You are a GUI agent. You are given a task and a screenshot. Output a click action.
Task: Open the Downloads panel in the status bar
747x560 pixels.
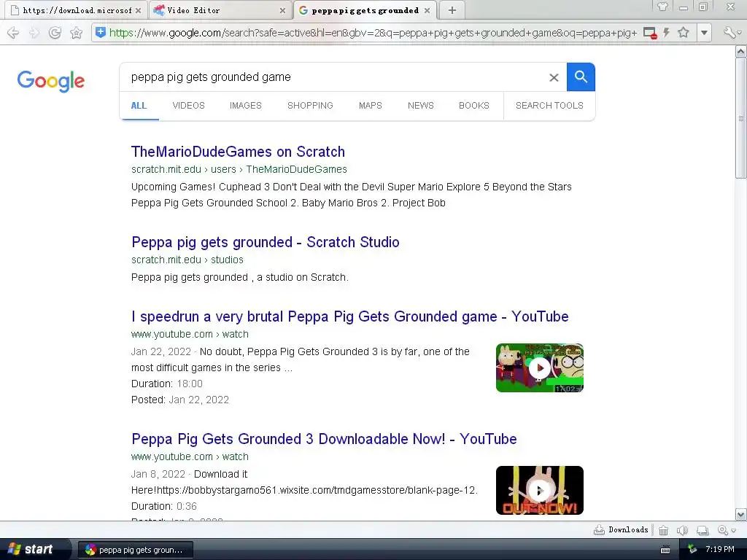point(621,529)
